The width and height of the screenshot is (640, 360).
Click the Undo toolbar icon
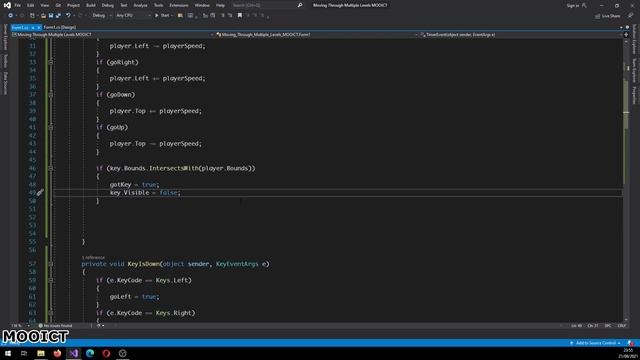[x=68, y=16]
